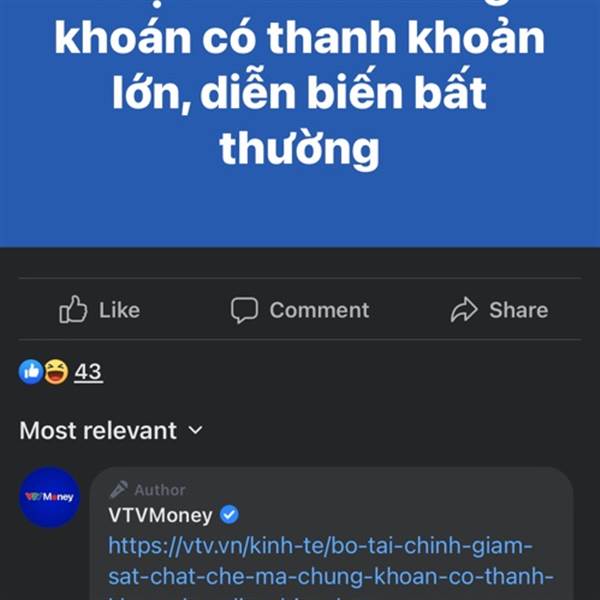
Task: Open the blue like reaction emoji
Action: click(x=31, y=372)
